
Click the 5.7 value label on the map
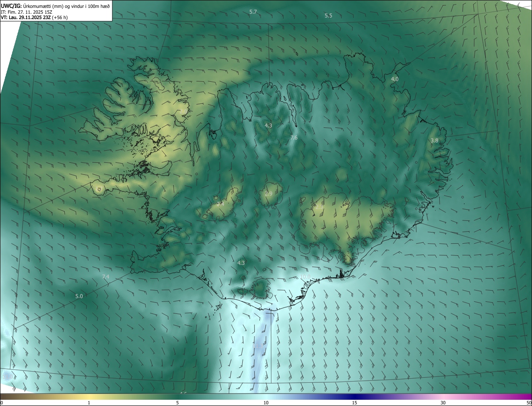click(253, 12)
